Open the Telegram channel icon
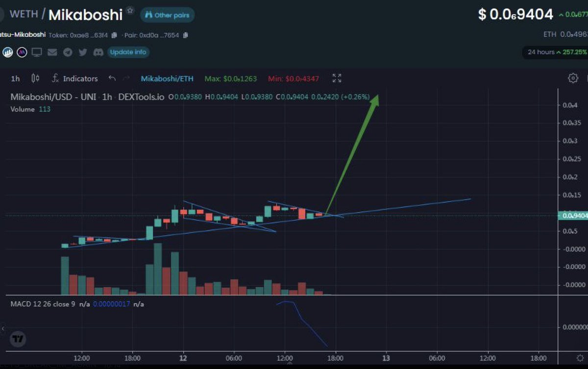Image resolution: width=588 pixels, height=369 pixels. (x=68, y=52)
